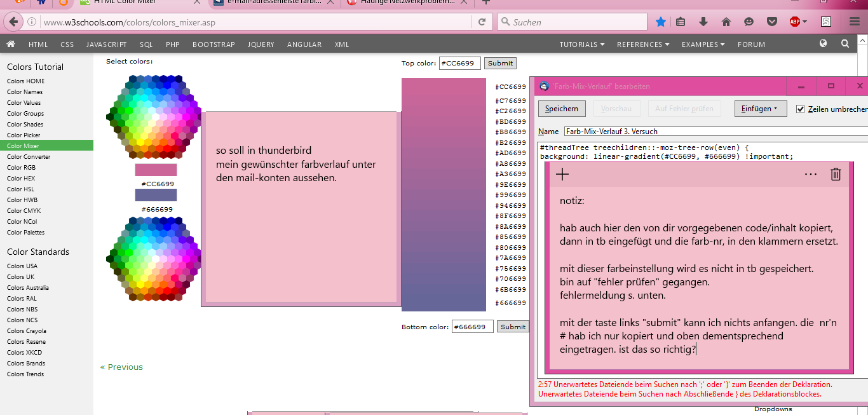Delete the sticky note with trash icon

[x=836, y=174]
